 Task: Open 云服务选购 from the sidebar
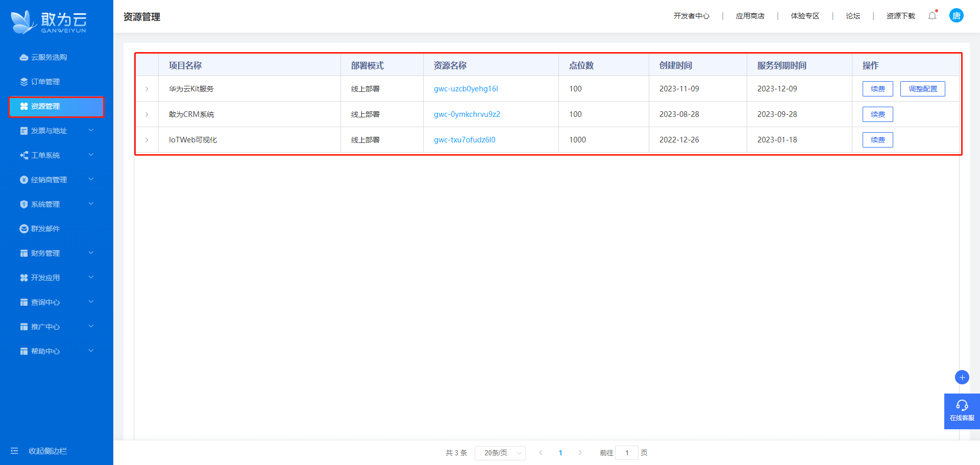click(x=49, y=57)
